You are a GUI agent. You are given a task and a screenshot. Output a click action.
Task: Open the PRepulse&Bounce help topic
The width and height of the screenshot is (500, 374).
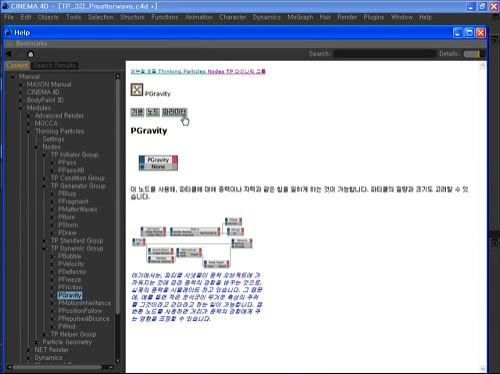click(84, 318)
